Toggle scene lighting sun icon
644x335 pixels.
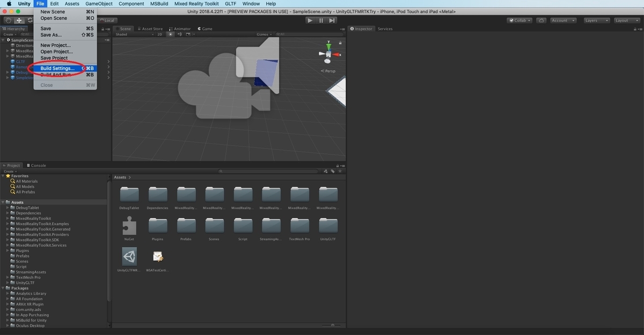tap(171, 34)
